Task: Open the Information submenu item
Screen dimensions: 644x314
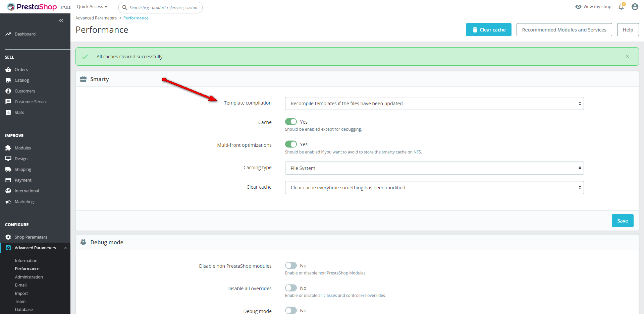Action: tap(26, 261)
